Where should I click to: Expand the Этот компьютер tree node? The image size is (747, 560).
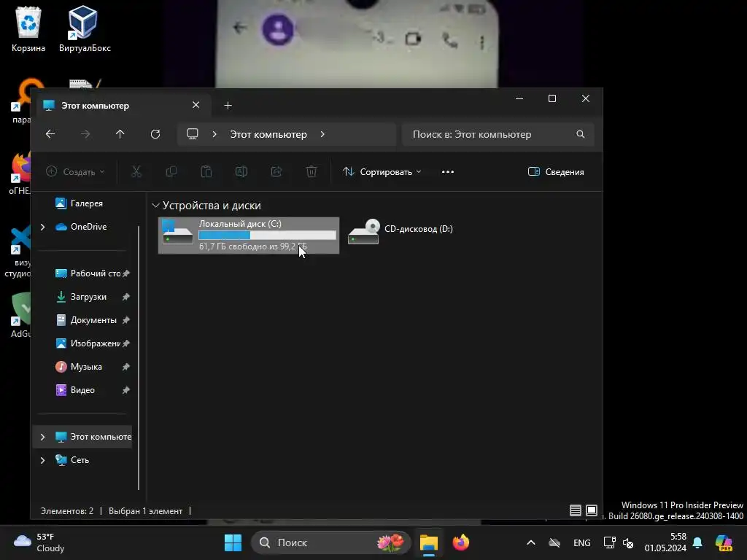[43, 437]
